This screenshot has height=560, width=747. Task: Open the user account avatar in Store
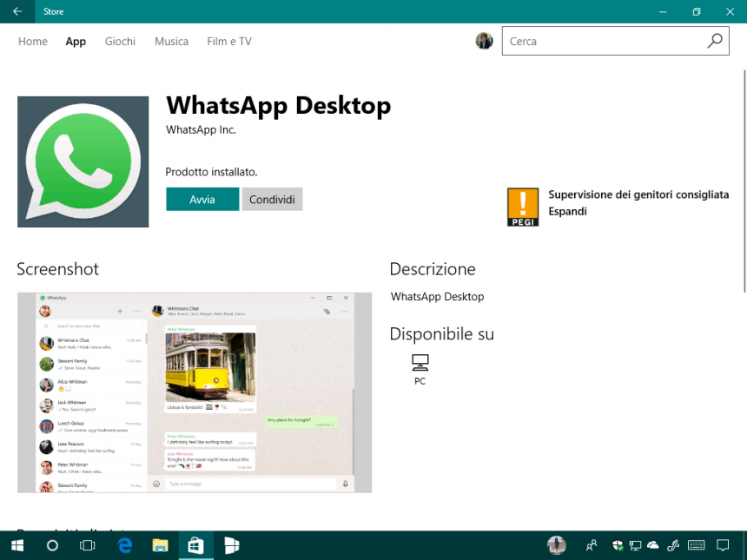click(x=484, y=41)
